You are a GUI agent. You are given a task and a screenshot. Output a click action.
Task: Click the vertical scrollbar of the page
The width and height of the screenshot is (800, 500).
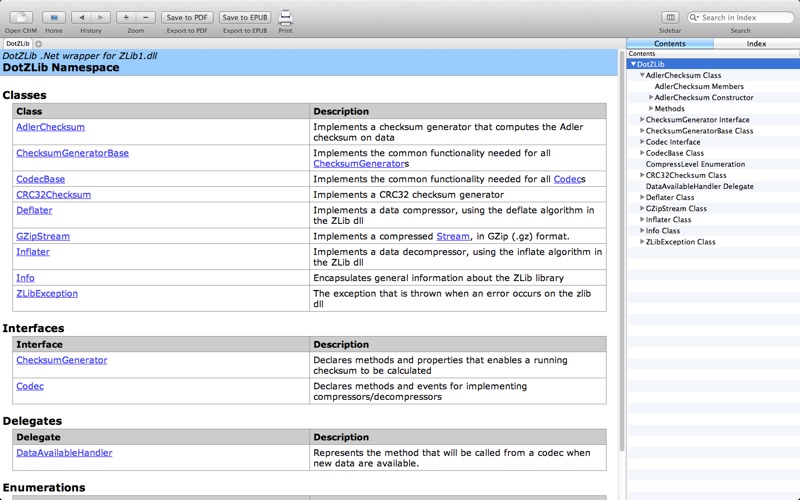[x=621, y=250]
